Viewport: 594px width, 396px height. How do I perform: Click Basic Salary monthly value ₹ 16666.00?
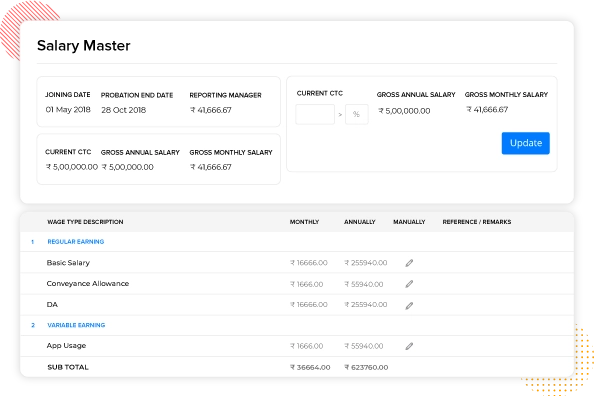(309, 263)
